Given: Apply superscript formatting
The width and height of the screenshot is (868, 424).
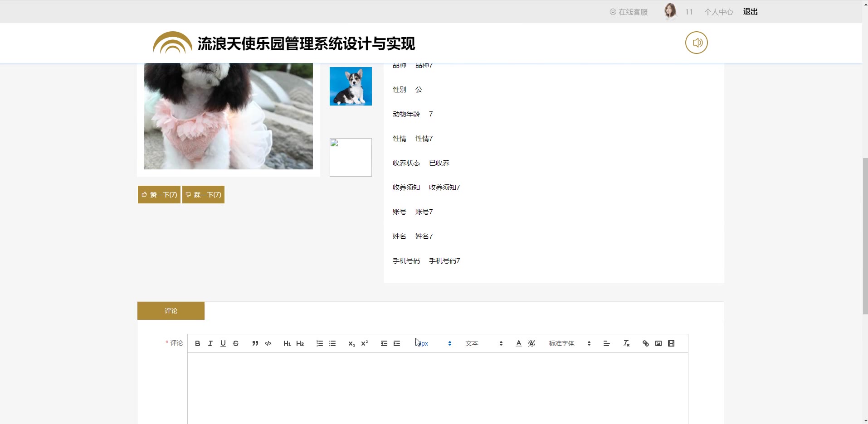Looking at the screenshot, I should 365,343.
